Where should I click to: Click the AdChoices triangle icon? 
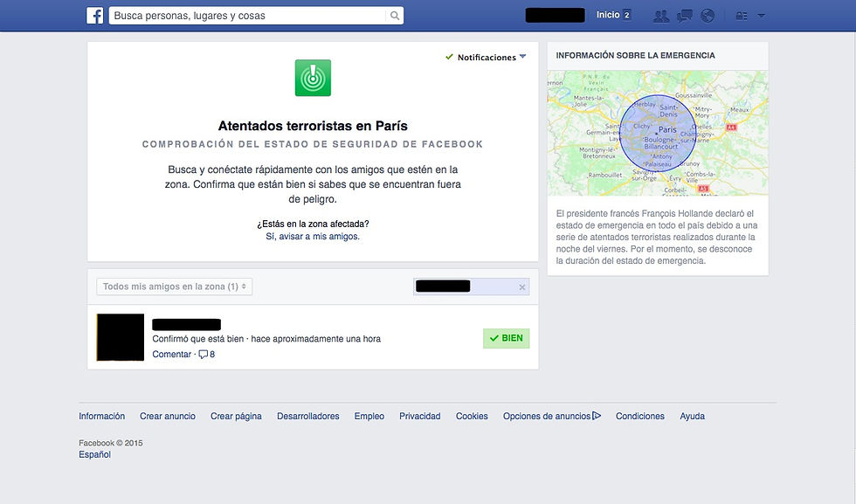click(597, 416)
